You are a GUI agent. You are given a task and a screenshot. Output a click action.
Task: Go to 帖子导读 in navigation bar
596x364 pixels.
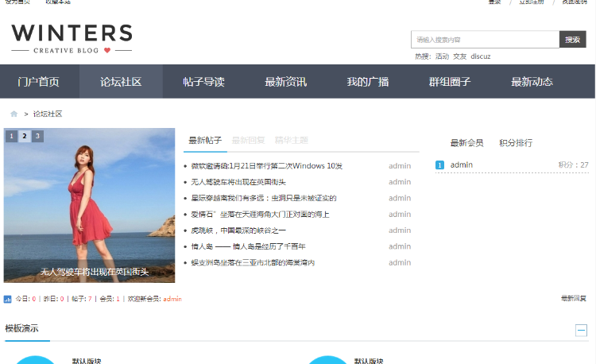[203, 82]
